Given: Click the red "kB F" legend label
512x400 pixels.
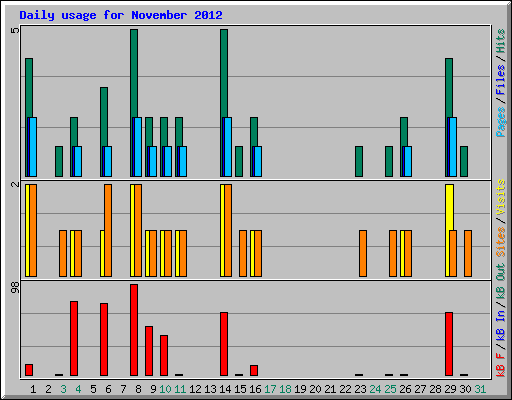Looking at the screenshot, I should click(501, 365).
